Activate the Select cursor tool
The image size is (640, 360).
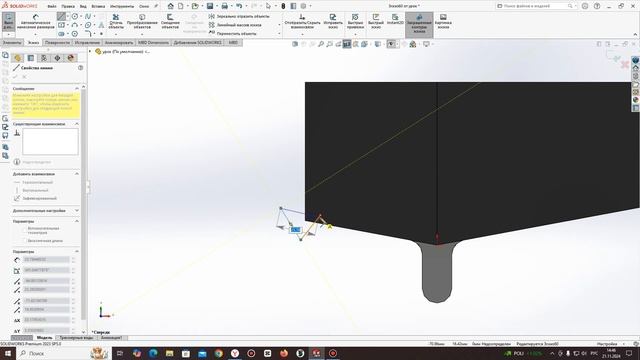[268, 6]
